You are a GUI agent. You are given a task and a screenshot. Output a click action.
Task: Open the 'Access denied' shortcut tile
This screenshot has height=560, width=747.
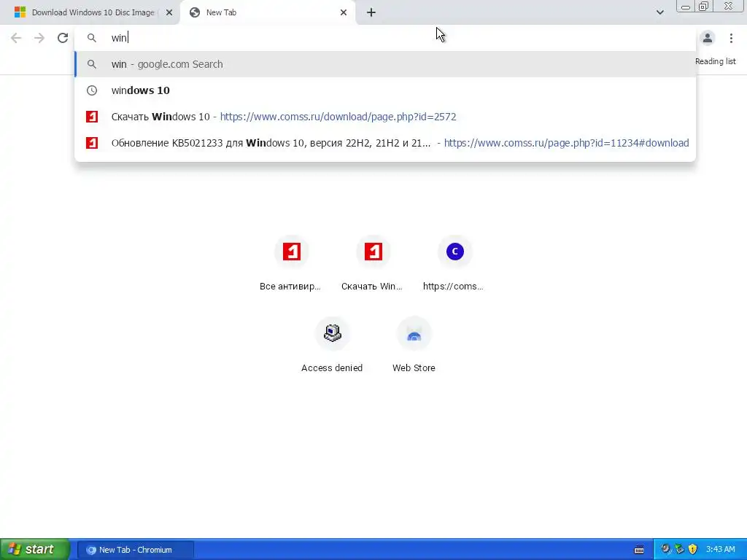point(332,345)
